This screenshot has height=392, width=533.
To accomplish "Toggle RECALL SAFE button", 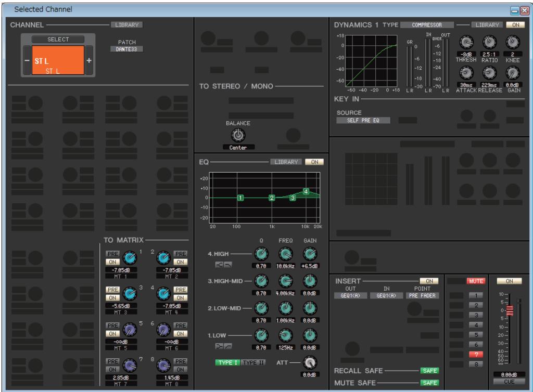I will (x=429, y=371).
